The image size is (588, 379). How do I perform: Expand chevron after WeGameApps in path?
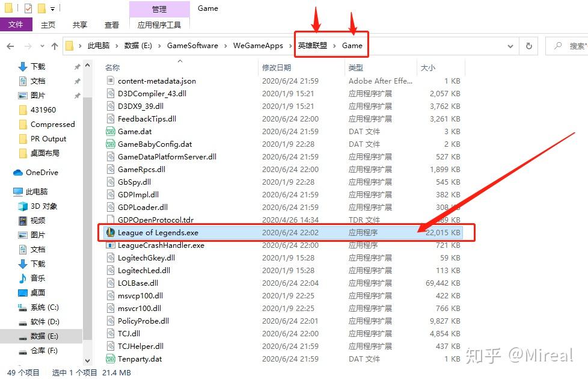coord(290,46)
